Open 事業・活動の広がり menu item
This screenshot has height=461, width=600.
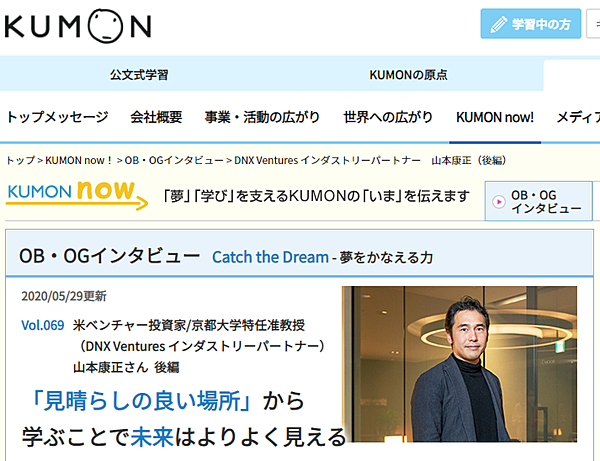coord(262,117)
